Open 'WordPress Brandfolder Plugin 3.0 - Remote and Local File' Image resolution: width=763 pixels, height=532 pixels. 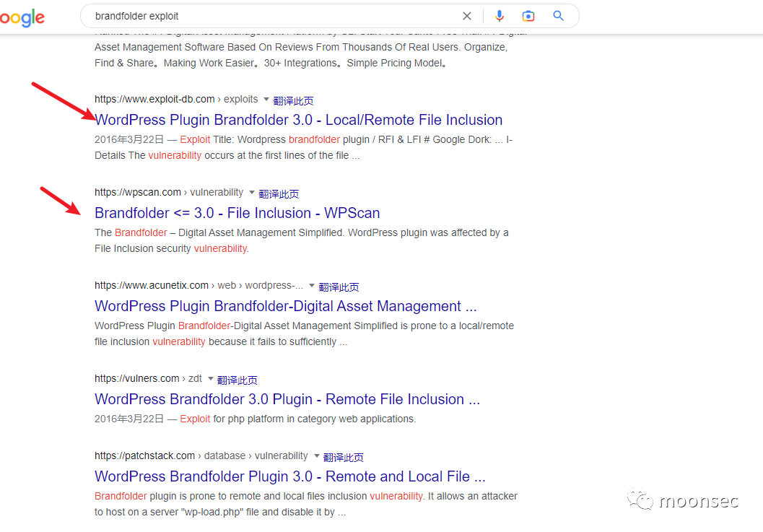[x=290, y=476]
